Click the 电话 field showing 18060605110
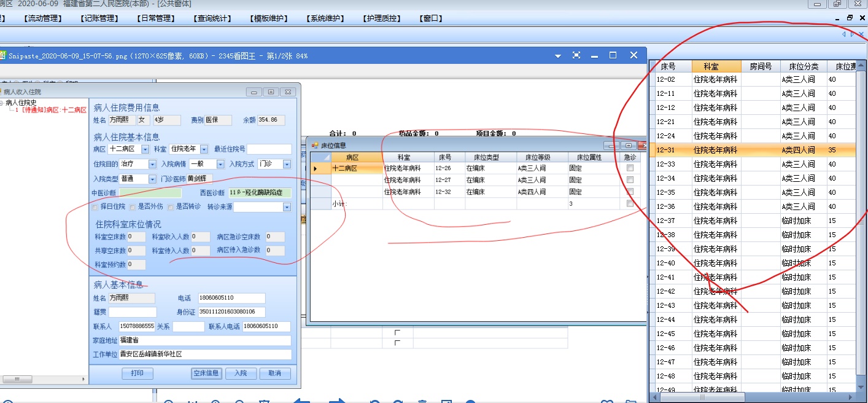The image size is (868, 403). click(x=231, y=298)
